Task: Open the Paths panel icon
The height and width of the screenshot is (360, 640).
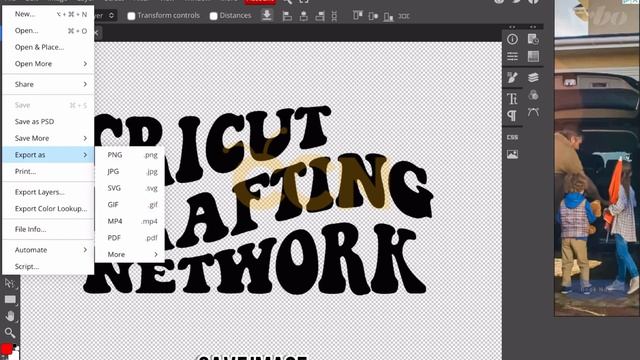Action: point(533,112)
